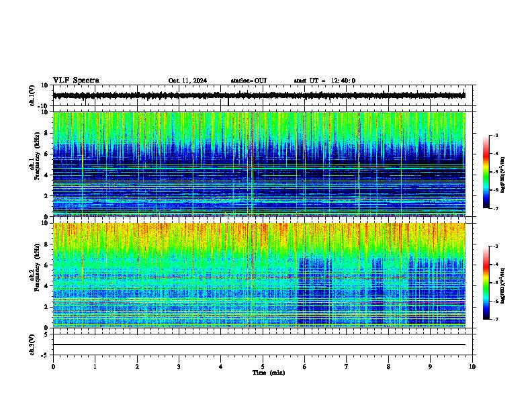Image resolution: width=532 pixels, height=411 pixels.
Task: Click the ch.2 spectrogram color bar
Action: [x=486, y=283]
